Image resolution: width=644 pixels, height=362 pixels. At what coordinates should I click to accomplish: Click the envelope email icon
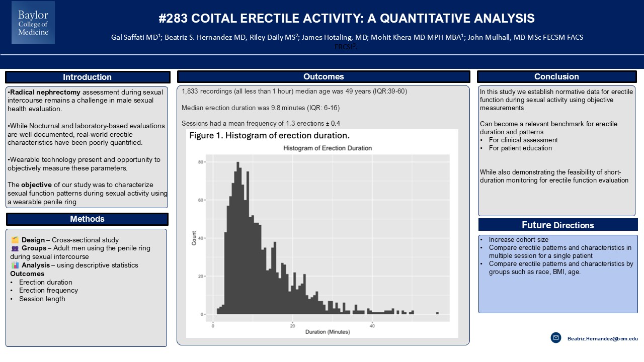coord(555,338)
